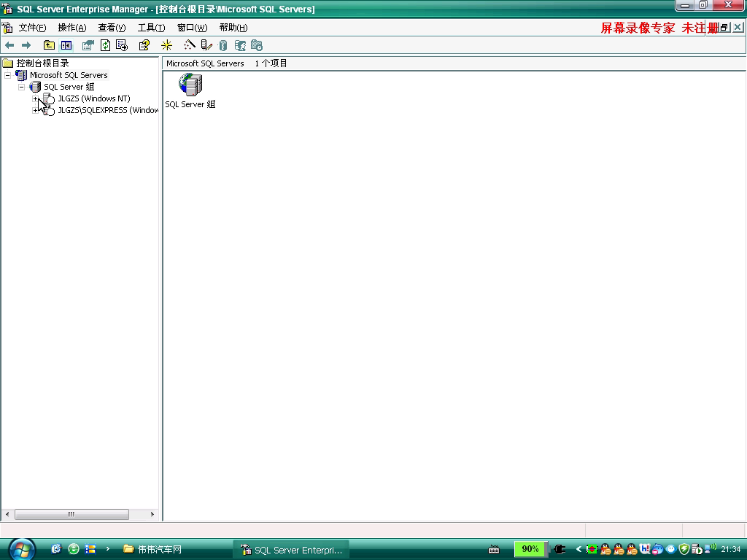Click the Refresh toolbar icon
This screenshot has width=747, height=560.
coord(105,45)
